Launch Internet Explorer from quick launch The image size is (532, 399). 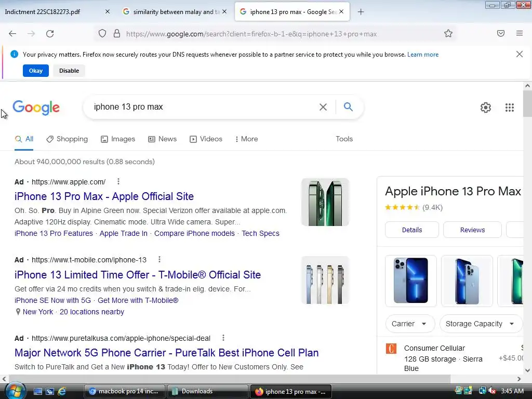[62, 392]
